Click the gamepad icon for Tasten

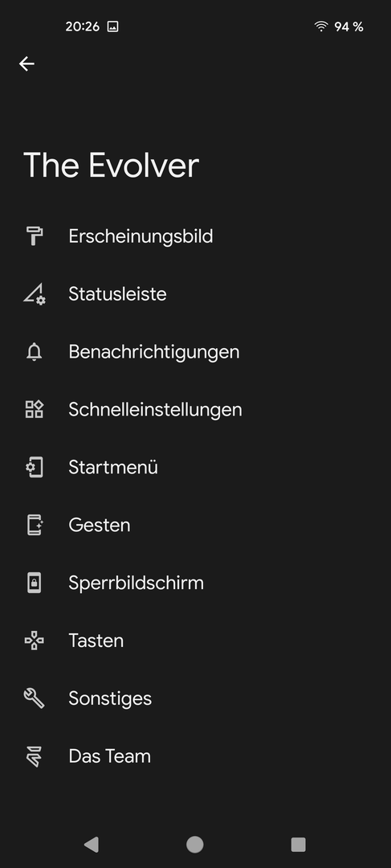point(35,641)
